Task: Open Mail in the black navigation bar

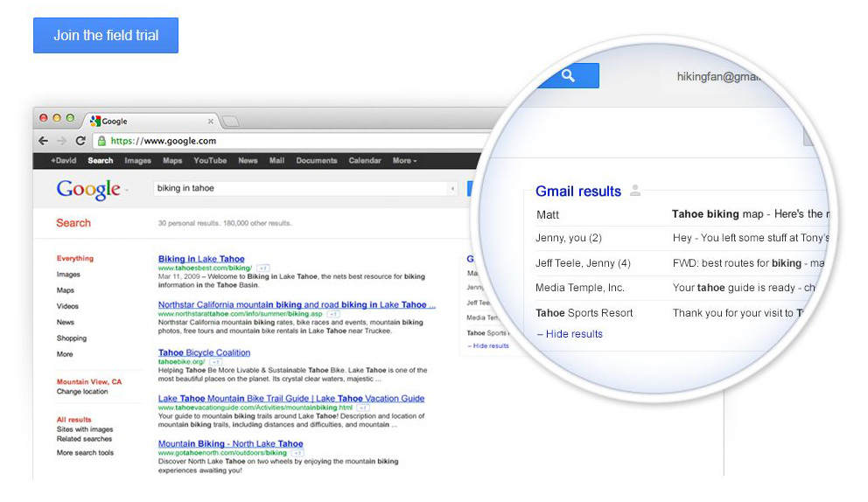Action: click(x=276, y=161)
